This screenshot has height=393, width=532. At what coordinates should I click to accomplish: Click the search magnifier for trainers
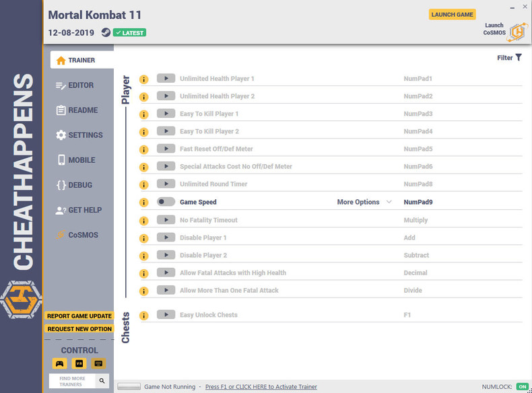click(102, 381)
